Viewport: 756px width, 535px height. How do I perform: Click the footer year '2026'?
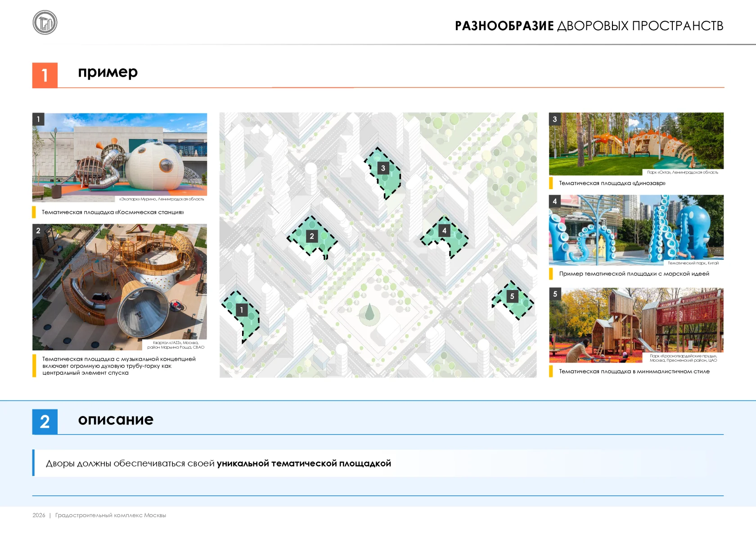click(39, 515)
